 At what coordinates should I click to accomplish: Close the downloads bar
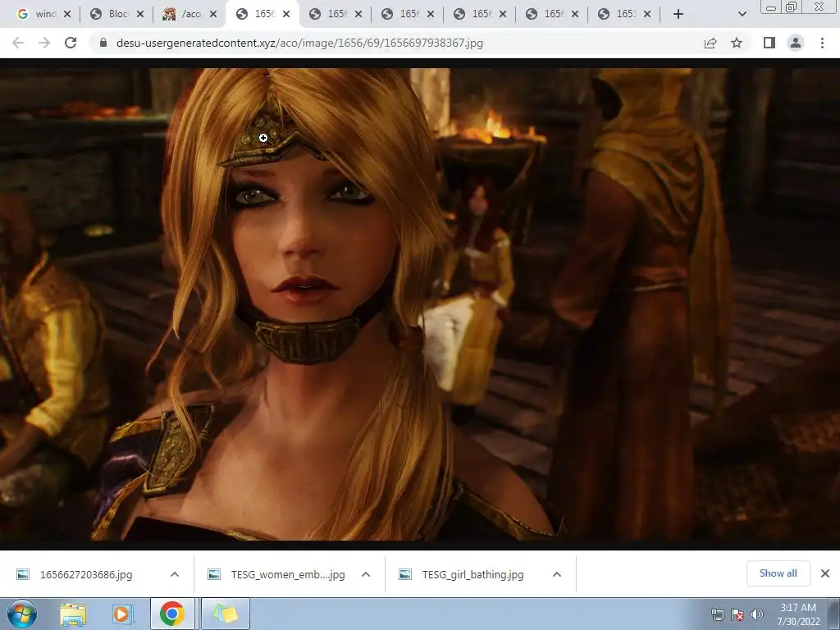(825, 573)
